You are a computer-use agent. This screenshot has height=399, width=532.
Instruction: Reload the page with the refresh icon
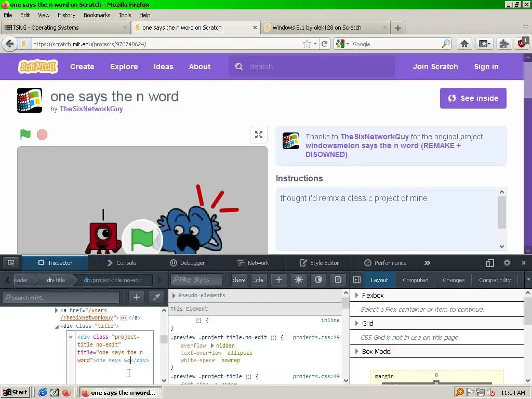coord(325,44)
